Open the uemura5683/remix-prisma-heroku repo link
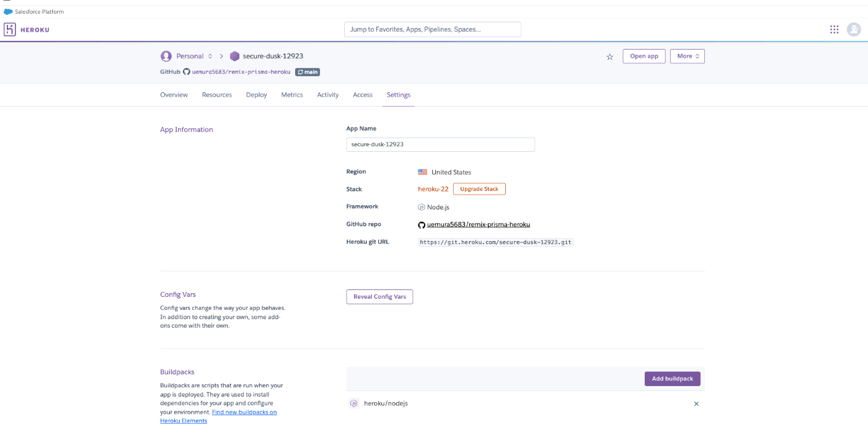The image size is (868, 440). click(x=479, y=224)
